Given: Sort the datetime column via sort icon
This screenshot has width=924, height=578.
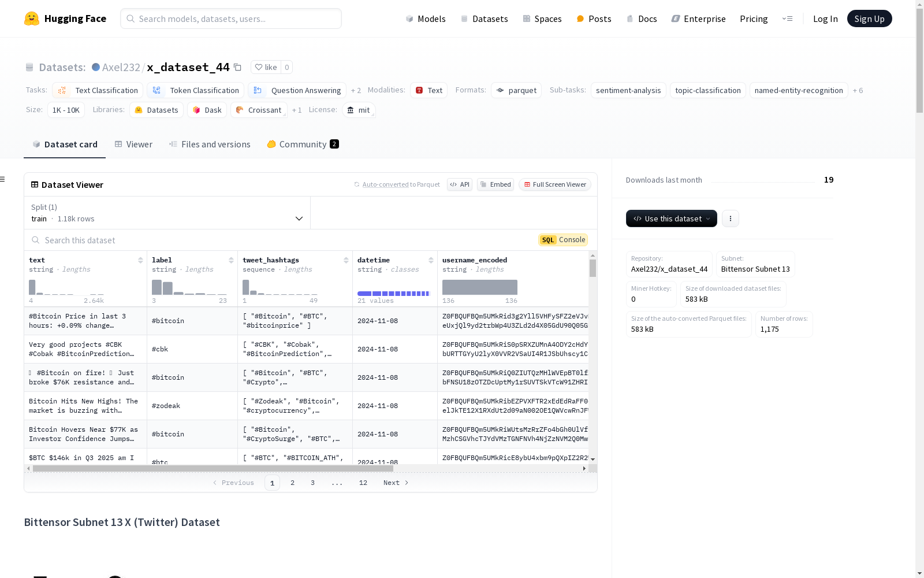Looking at the screenshot, I should 431,260.
